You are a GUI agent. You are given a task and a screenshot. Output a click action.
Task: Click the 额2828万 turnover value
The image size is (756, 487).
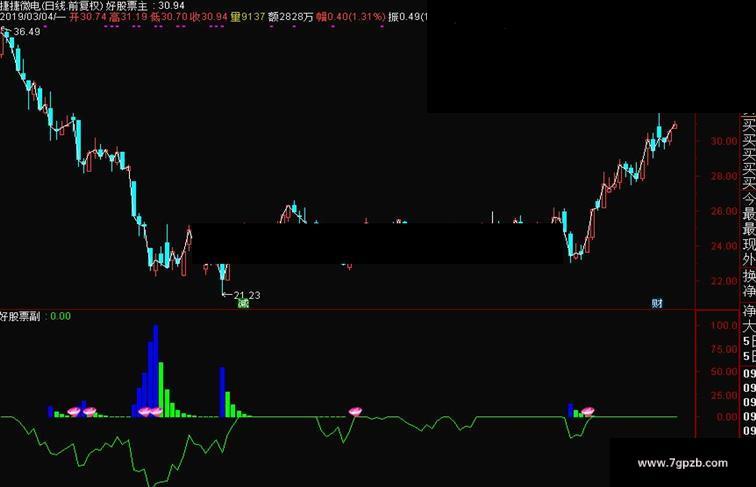[x=291, y=17]
